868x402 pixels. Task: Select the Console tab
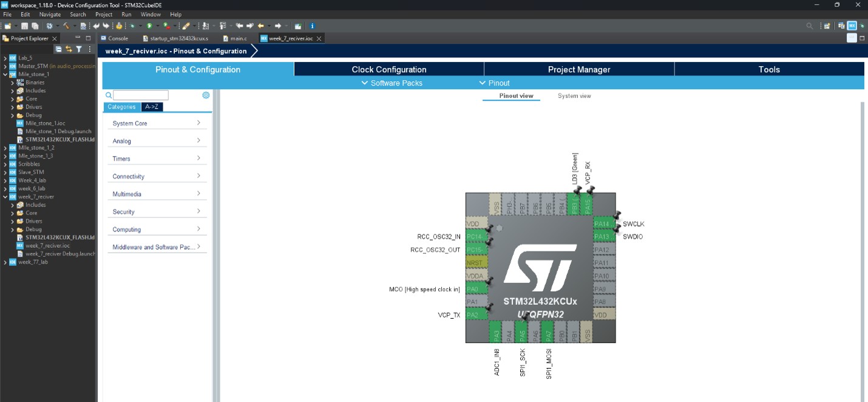(x=114, y=38)
